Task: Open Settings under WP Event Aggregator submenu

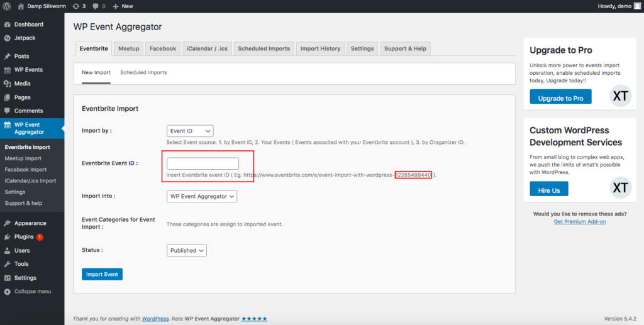Action: point(15,192)
